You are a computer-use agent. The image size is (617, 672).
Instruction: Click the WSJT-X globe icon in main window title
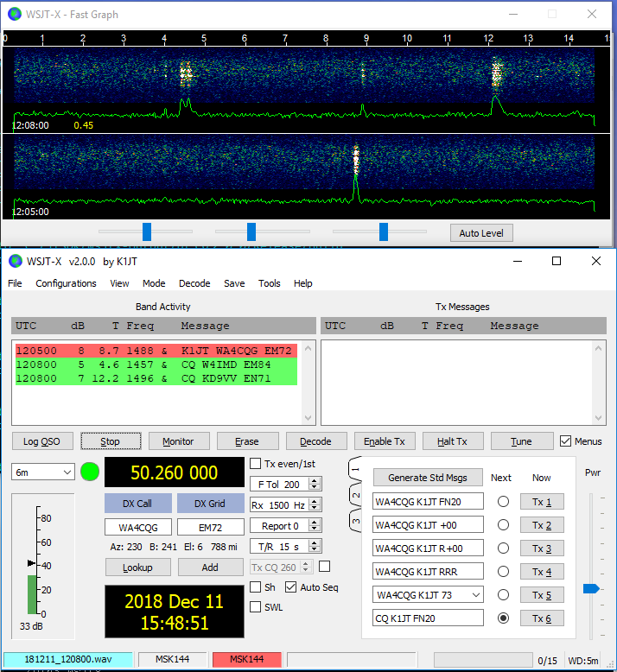(x=16, y=261)
